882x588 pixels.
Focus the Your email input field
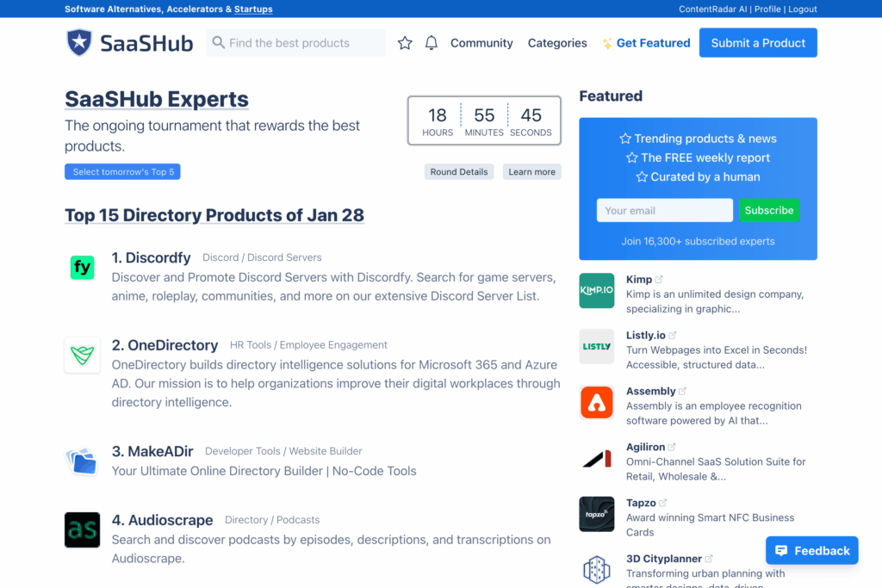[x=664, y=210]
